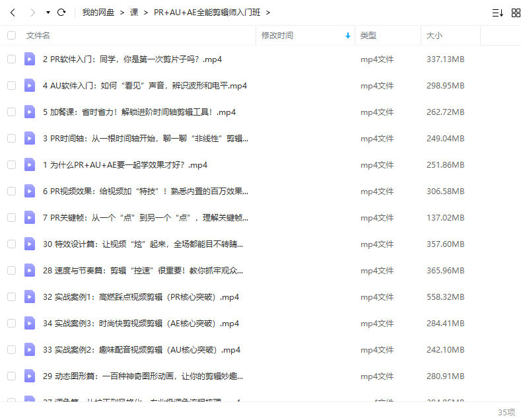
Task: Toggle sort arrow on 修改时间 column
Action: coord(348,36)
